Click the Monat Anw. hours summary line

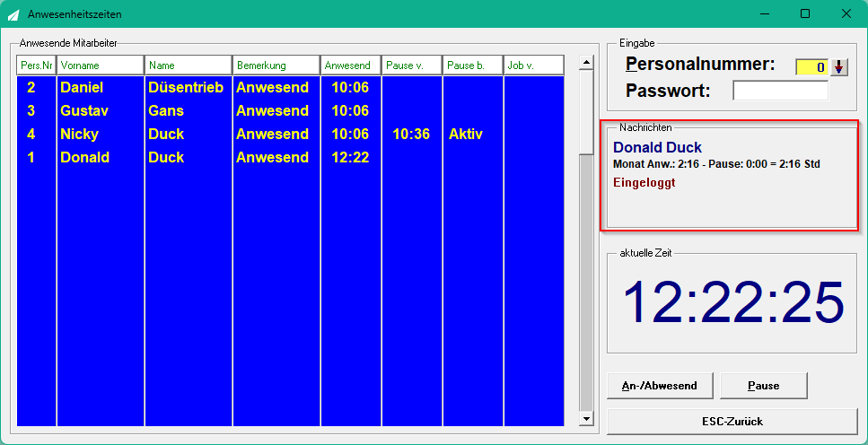pos(716,164)
